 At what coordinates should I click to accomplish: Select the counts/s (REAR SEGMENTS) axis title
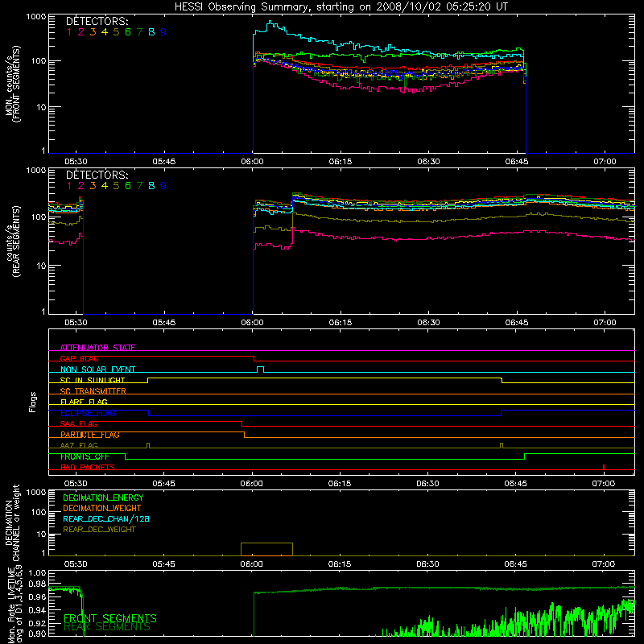(12, 242)
